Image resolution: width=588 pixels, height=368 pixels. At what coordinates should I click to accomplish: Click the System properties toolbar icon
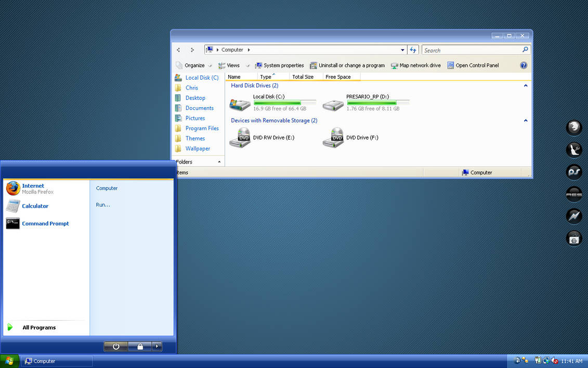pos(279,65)
